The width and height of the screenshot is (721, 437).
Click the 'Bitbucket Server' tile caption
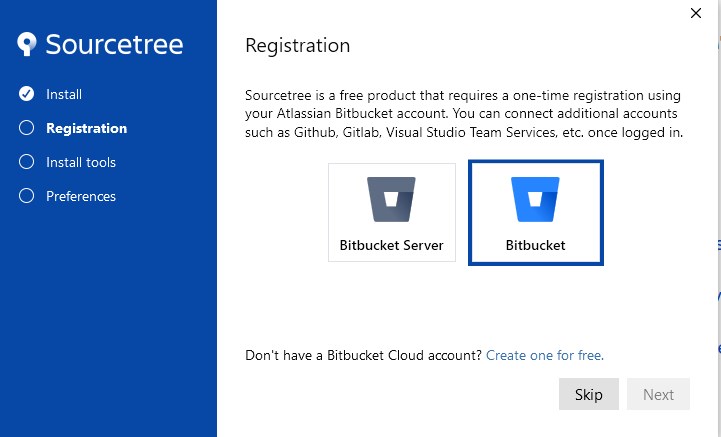coord(391,245)
